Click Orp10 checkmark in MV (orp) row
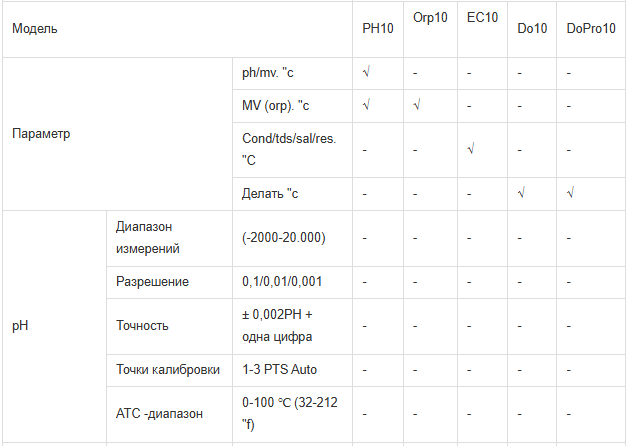This screenshot has width=628, height=446. click(x=417, y=105)
